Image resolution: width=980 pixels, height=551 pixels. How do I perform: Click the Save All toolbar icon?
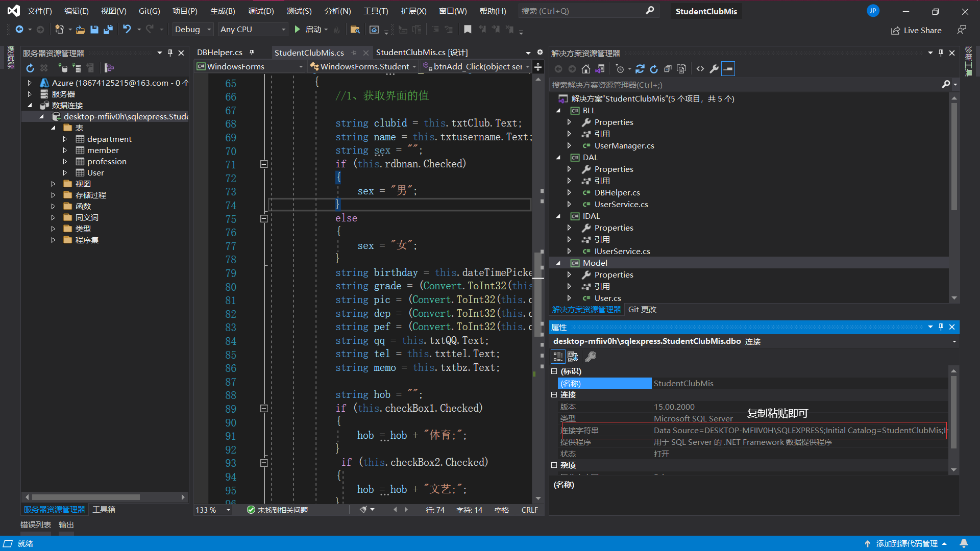(x=108, y=30)
